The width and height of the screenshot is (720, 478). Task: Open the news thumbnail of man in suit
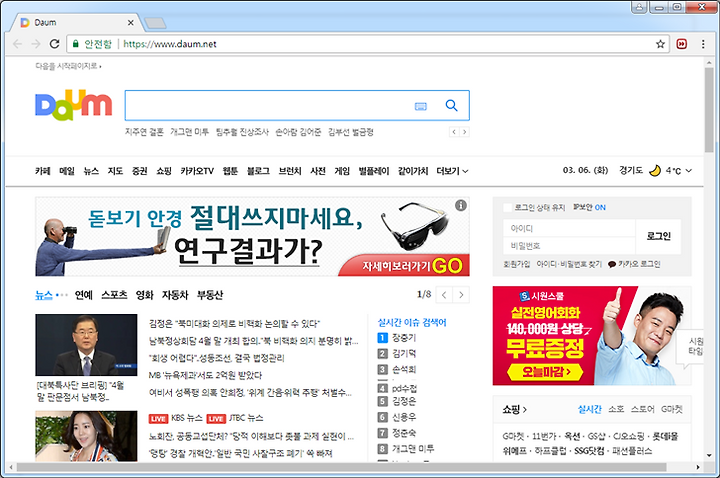point(86,345)
